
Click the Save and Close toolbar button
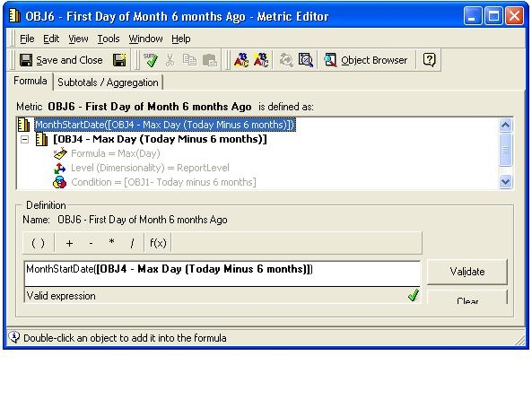[x=61, y=60]
